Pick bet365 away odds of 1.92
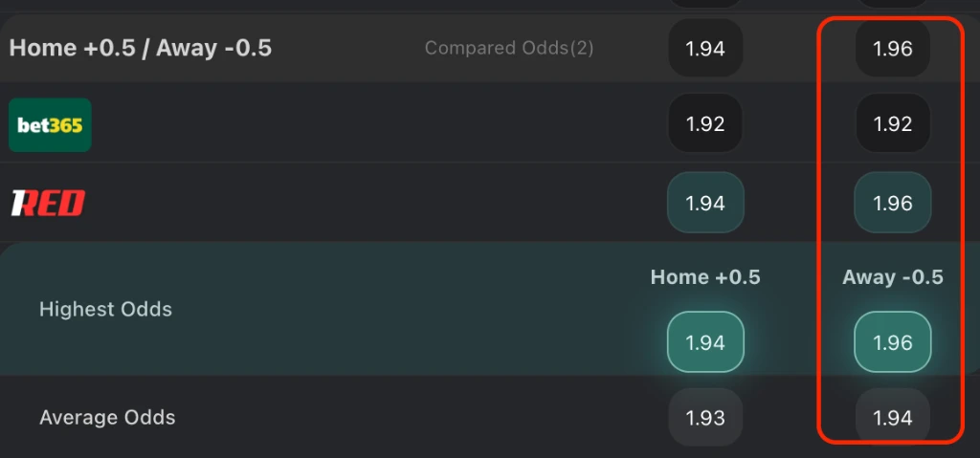Image resolution: width=980 pixels, height=458 pixels. (x=893, y=123)
